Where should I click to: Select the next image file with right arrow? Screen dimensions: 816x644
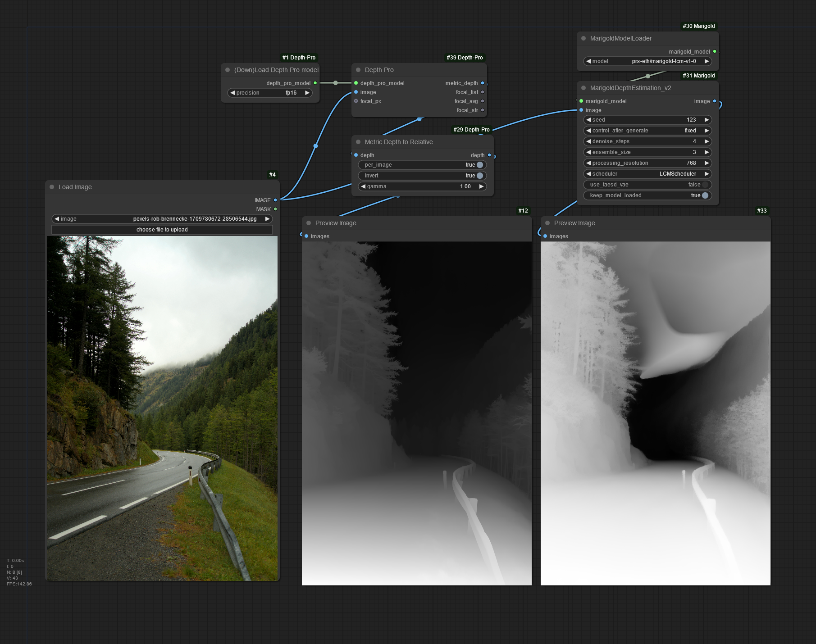[268, 219]
